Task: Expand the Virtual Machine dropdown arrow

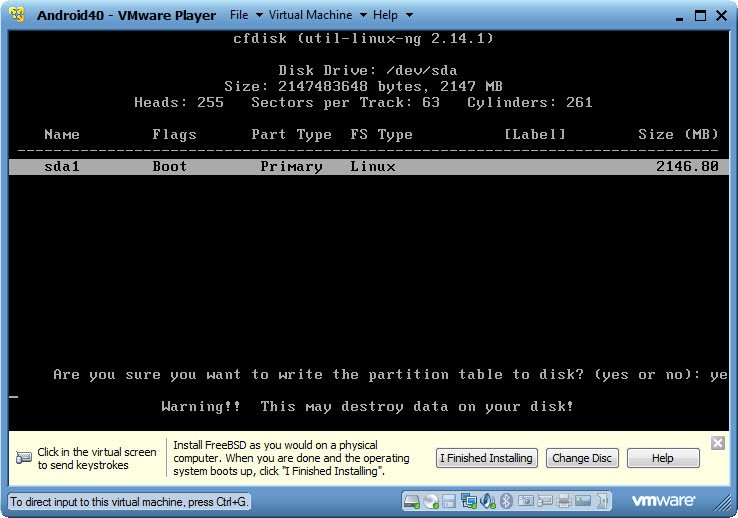Action: click(x=363, y=16)
